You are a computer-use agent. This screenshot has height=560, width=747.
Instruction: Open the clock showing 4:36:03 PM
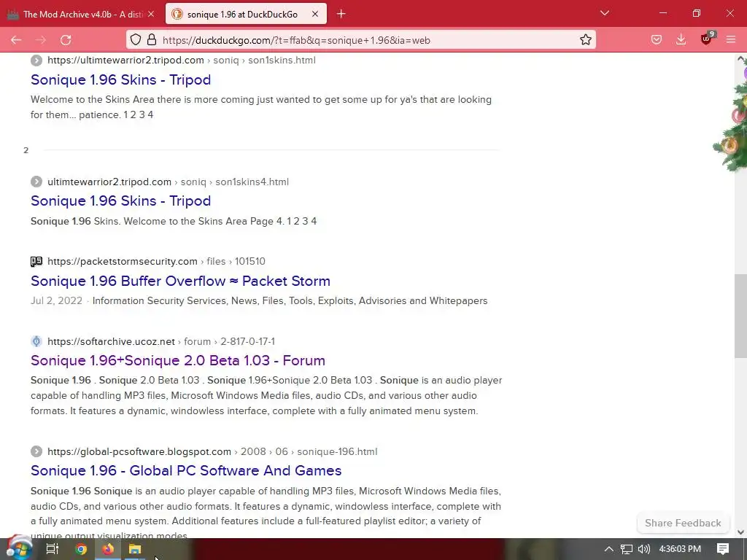pyautogui.click(x=680, y=549)
